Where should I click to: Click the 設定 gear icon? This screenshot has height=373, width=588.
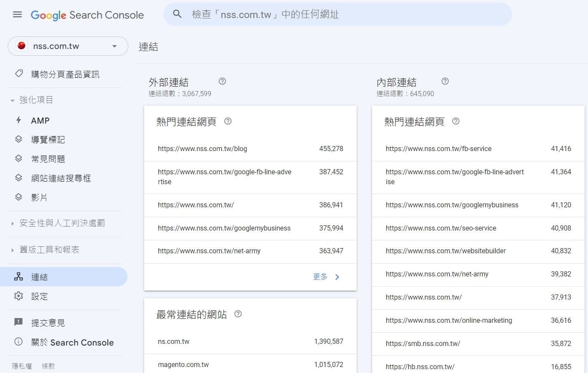tap(18, 296)
